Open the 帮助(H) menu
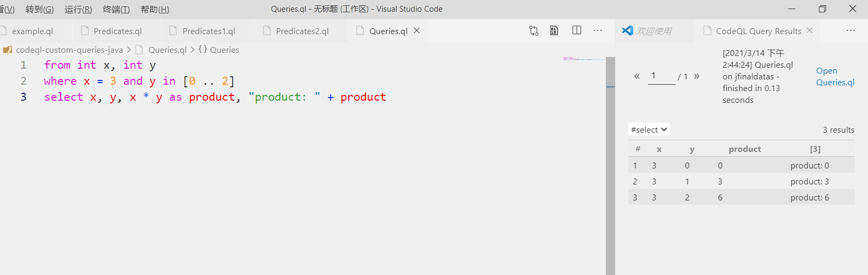868x275 pixels. (x=154, y=9)
